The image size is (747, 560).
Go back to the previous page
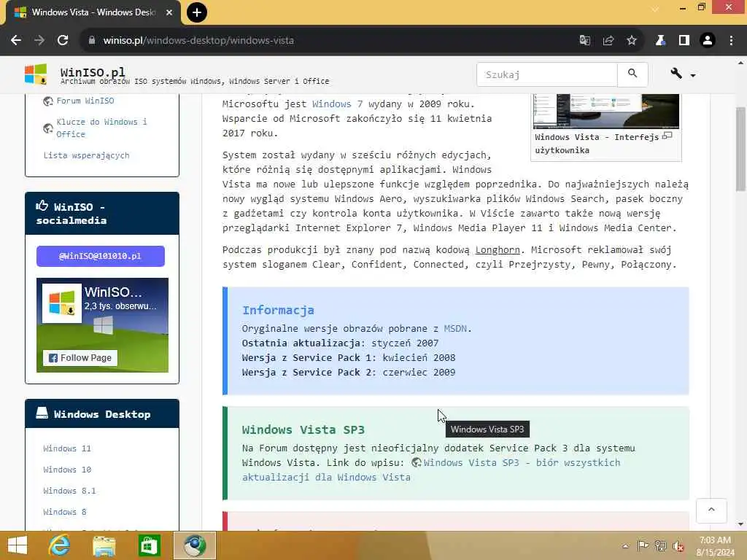pos(16,41)
